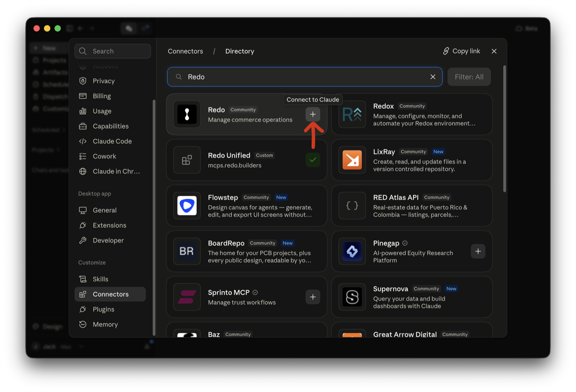
Task: Connect Redo to Claude with plus button
Action: click(313, 114)
